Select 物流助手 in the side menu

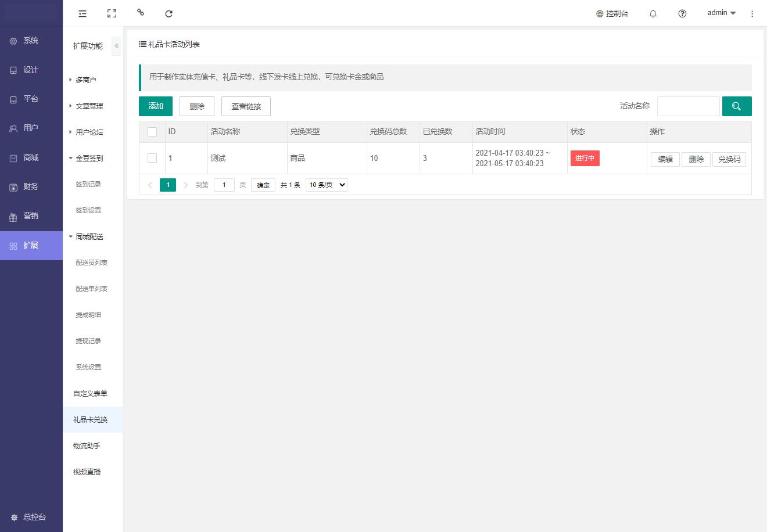pyautogui.click(x=87, y=445)
